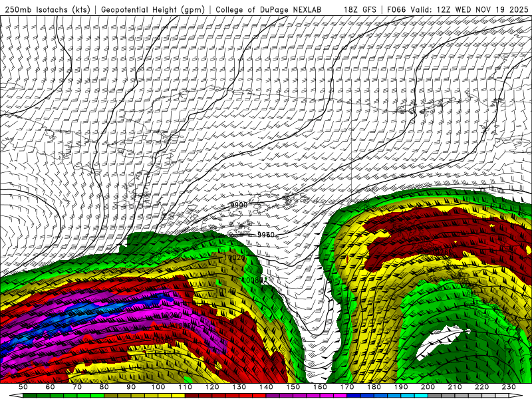This screenshot has width=532, height=399.
Task: Click the 10260 contour label in the dark red jet
Action: click(442, 252)
